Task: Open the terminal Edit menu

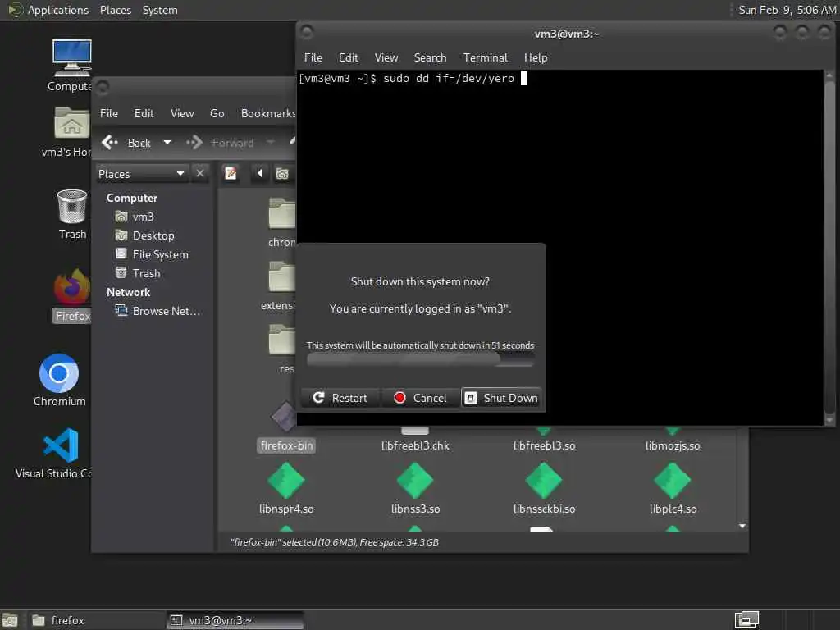Action: point(348,57)
